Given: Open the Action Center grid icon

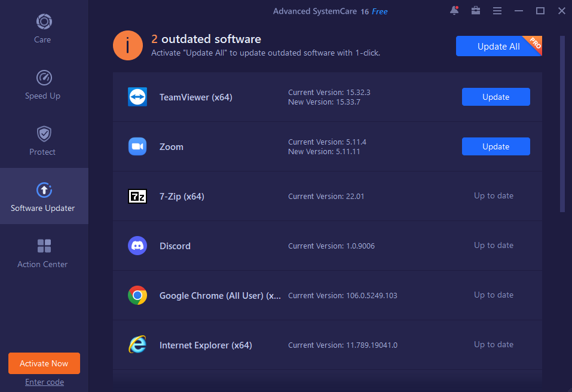Looking at the screenshot, I should [44, 246].
